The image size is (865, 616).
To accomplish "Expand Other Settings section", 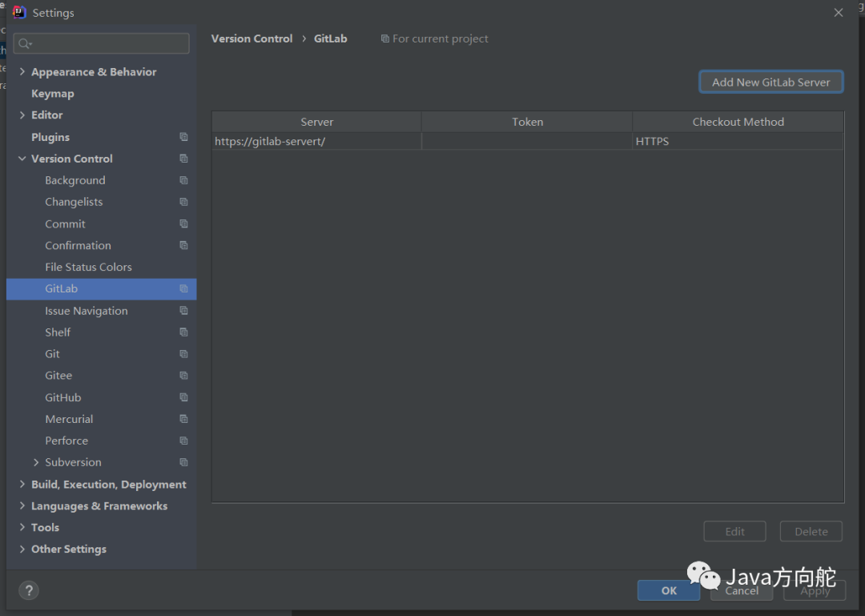I will point(22,550).
